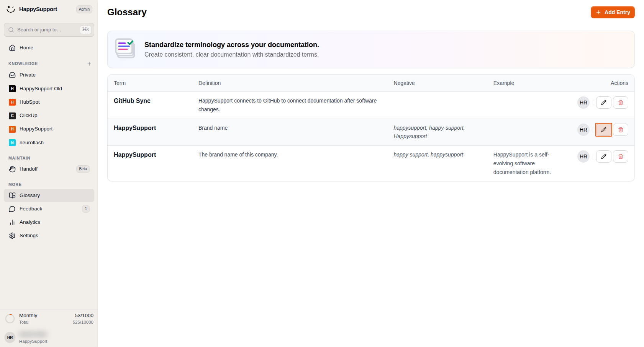Screen dimensions: 644x347
Task: Click the 'happysupport, happy-support, Happysupport' negative terms
Action: pos(429,132)
